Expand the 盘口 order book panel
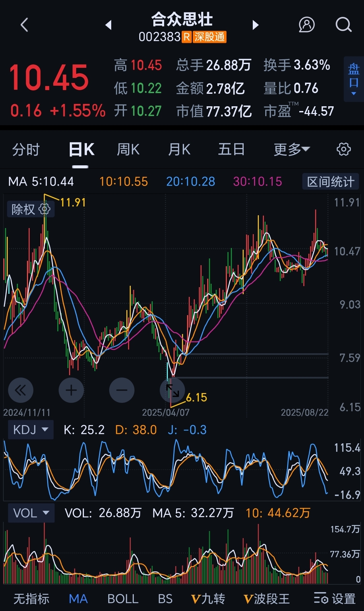The width and height of the screenshot is (364, 611). coord(354,79)
